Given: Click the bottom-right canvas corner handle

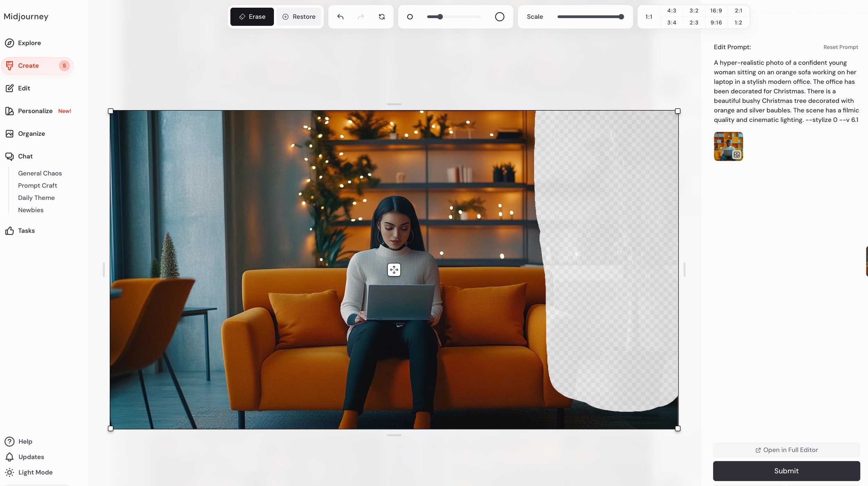Looking at the screenshot, I should pyautogui.click(x=678, y=429).
